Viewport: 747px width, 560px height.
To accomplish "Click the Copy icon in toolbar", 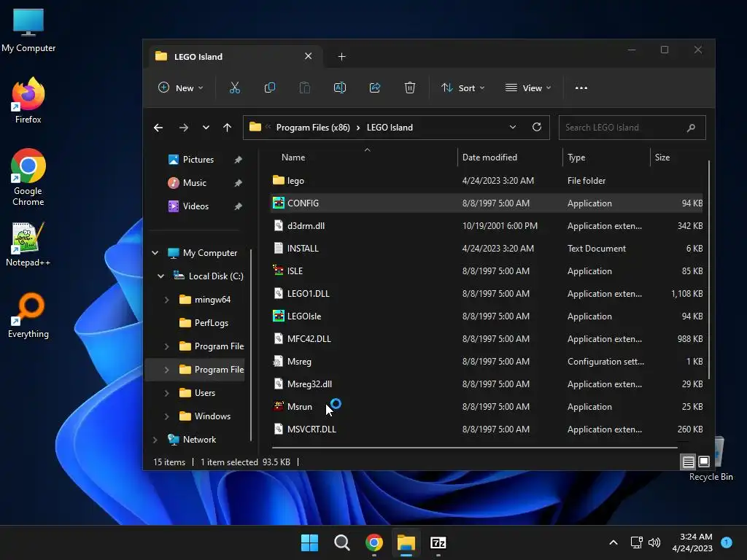I will (270, 87).
